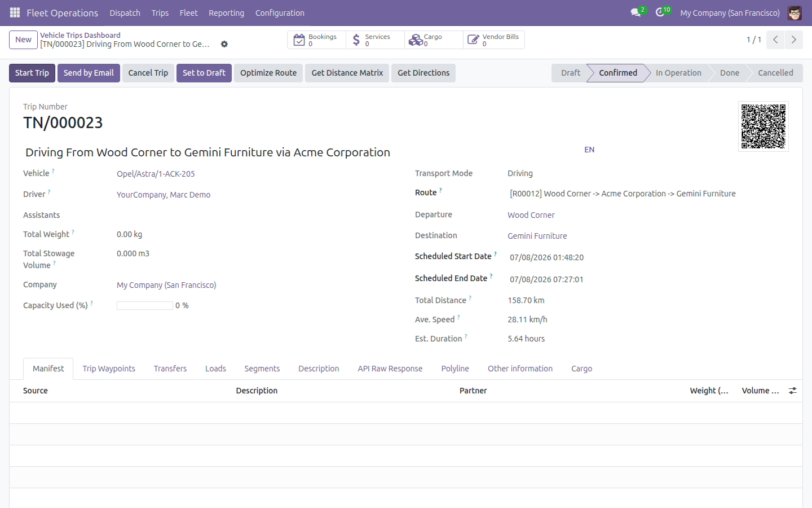Click the Start Trip button
This screenshot has height=508, width=812.
(32, 73)
